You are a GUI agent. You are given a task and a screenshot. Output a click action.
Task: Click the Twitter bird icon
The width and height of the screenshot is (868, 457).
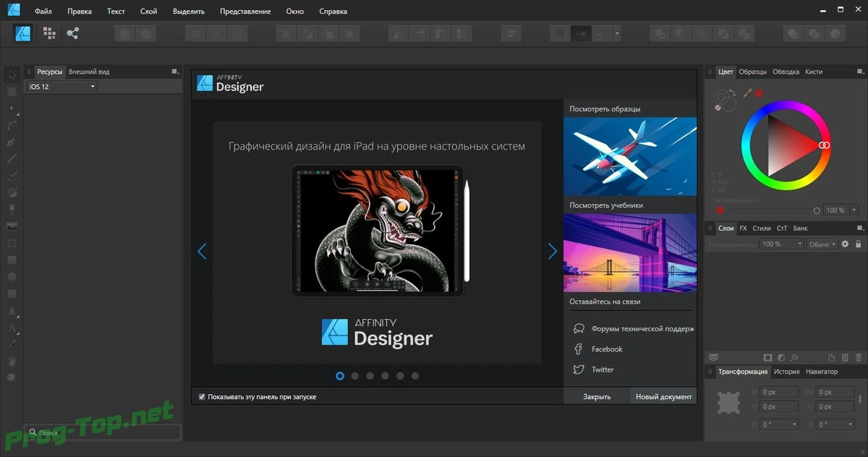pos(578,370)
